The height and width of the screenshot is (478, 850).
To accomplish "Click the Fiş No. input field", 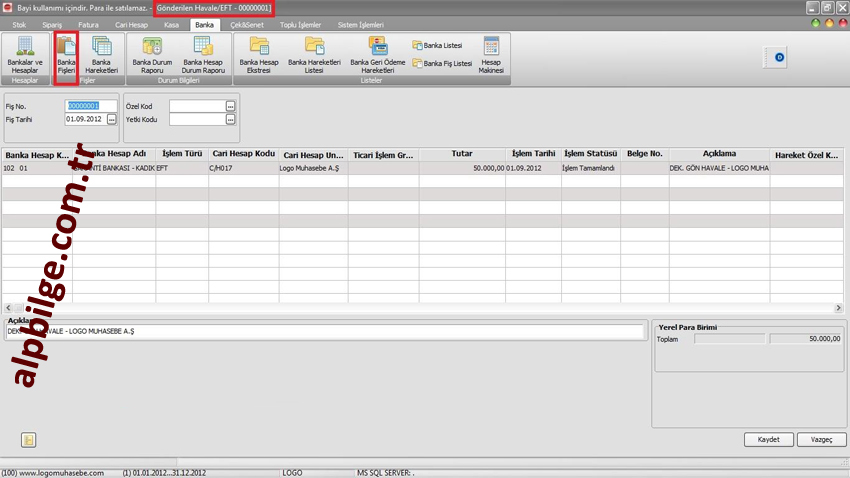I will pyautogui.click(x=90, y=106).
